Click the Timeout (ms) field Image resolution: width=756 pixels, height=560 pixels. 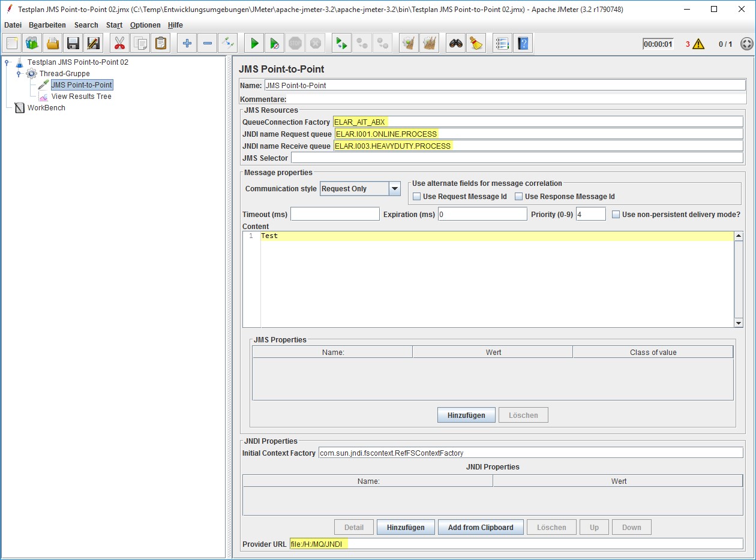[x=335, y=214]
